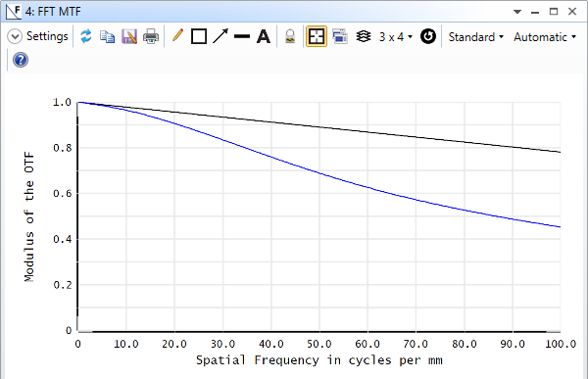This screenshot has height=379, width=588.
Task: Click the 'Modulus of the OTF' axis label
Action: point(28,216)
